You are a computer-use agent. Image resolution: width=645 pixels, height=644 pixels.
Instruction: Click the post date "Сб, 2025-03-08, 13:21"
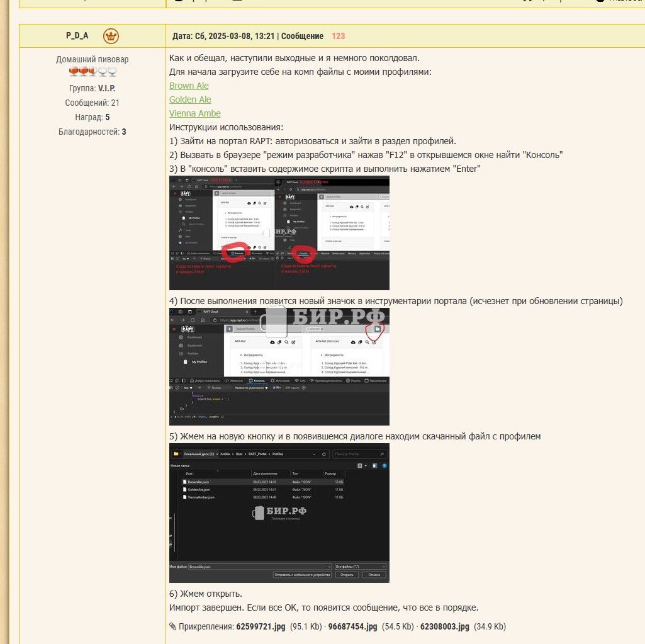click(x=235, y=37)
